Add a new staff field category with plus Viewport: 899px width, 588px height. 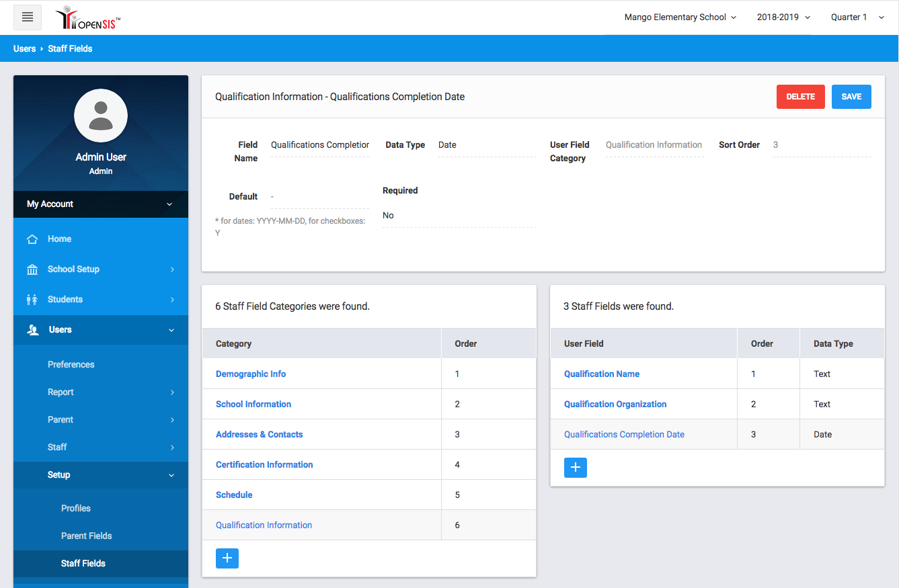(227, 558)
